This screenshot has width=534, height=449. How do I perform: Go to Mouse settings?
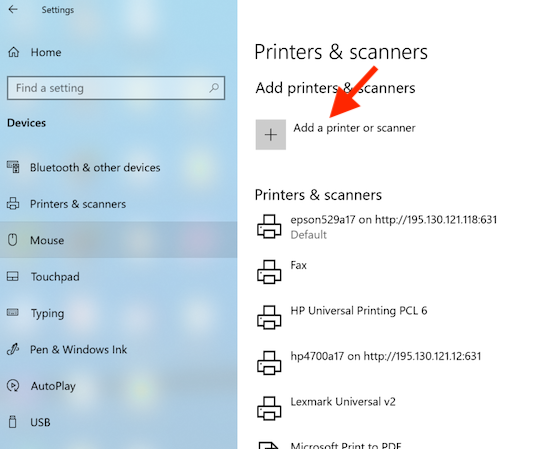coord(119,240)
